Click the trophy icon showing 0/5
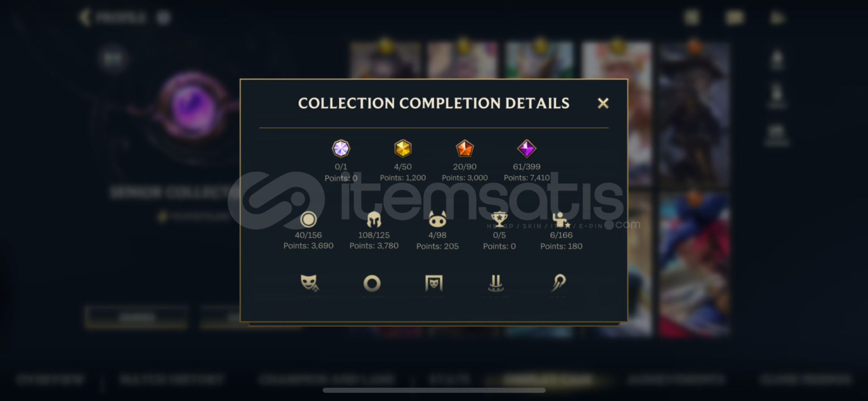The image size is (868, 401). pos(499,220)
